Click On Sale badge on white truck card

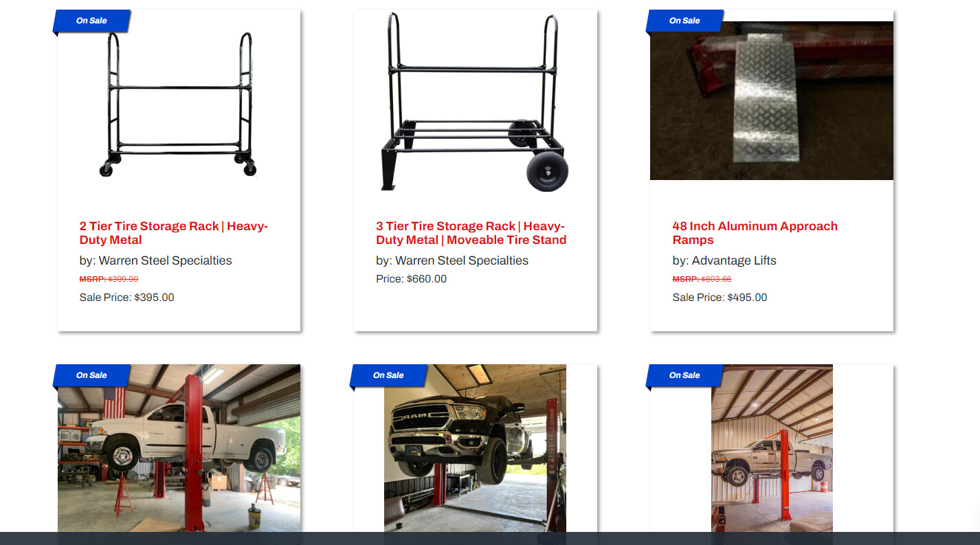click(91, 375)
